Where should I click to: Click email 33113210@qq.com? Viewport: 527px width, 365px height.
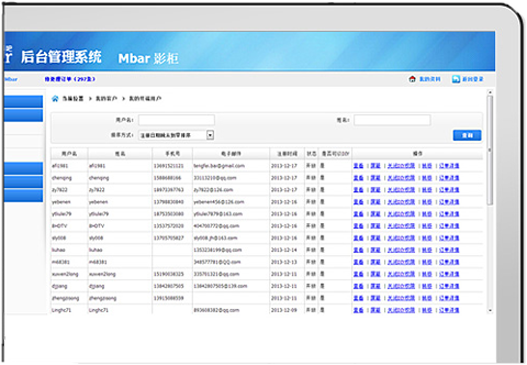click(215, 178)
